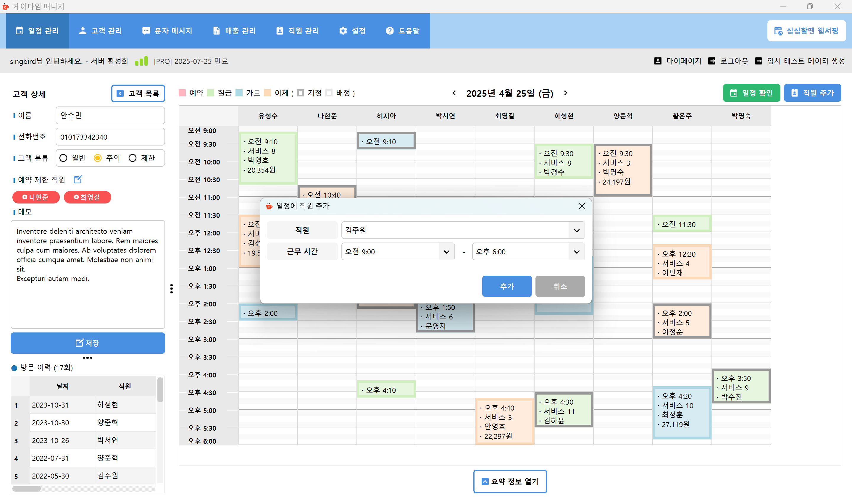Click the pink 예약 legend swatch
This screenshot has height=504, width=852.
coord(182,93)
